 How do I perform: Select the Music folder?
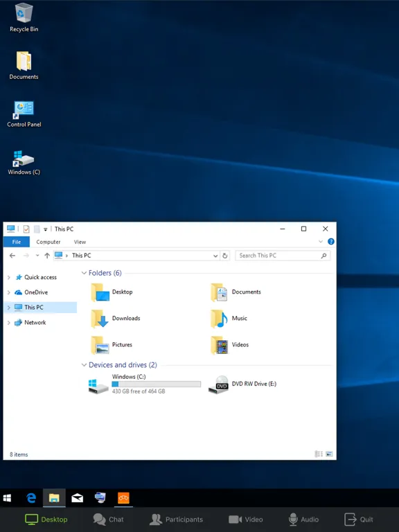tap(229, 319)
